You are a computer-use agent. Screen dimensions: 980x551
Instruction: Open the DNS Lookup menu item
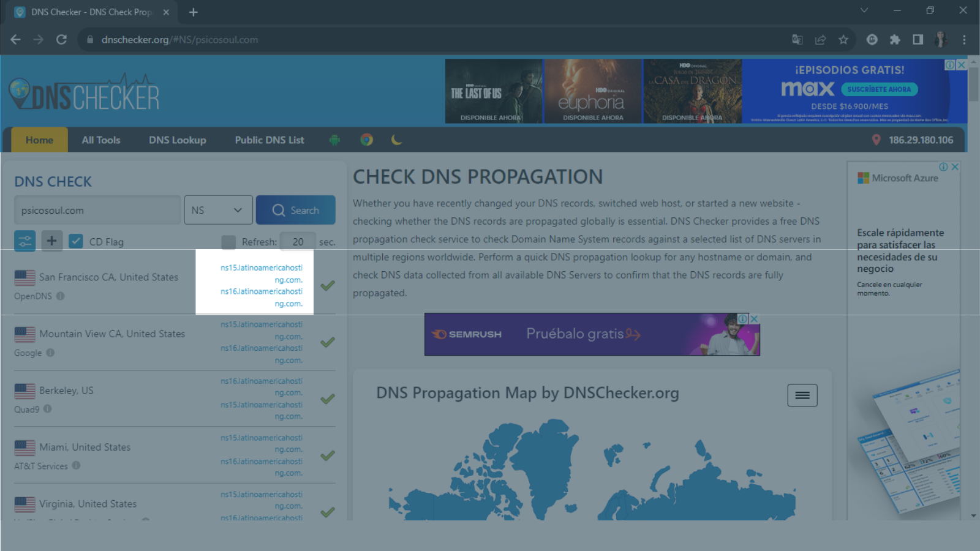(x=178, y=140)
